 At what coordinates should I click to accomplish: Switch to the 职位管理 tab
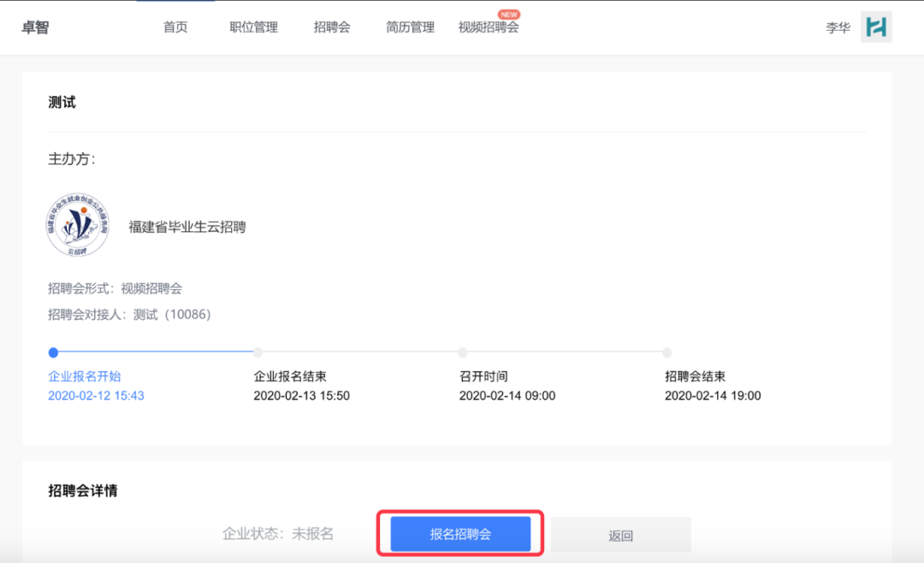click(253, 27)
